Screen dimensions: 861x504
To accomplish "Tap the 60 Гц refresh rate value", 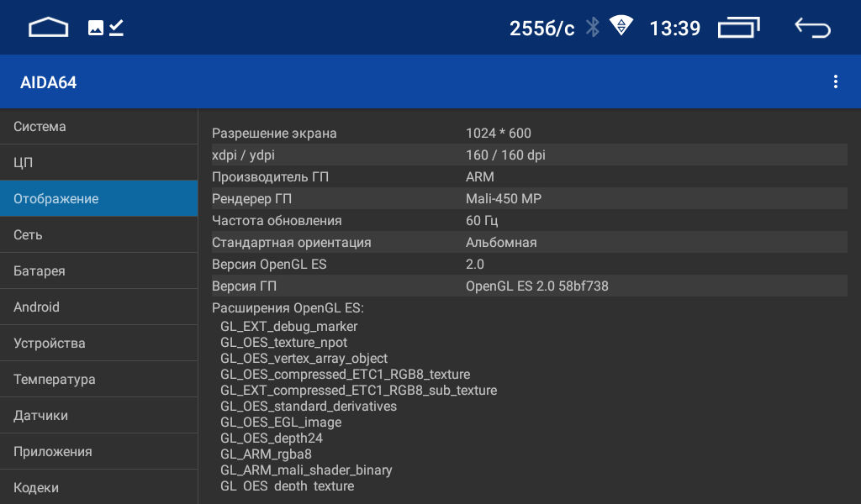I will pos(482,221).
